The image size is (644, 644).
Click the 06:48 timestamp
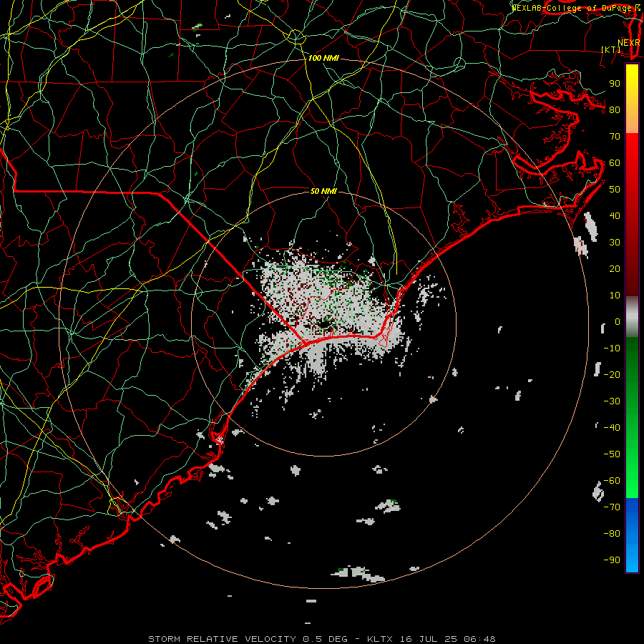coord(480,639)
